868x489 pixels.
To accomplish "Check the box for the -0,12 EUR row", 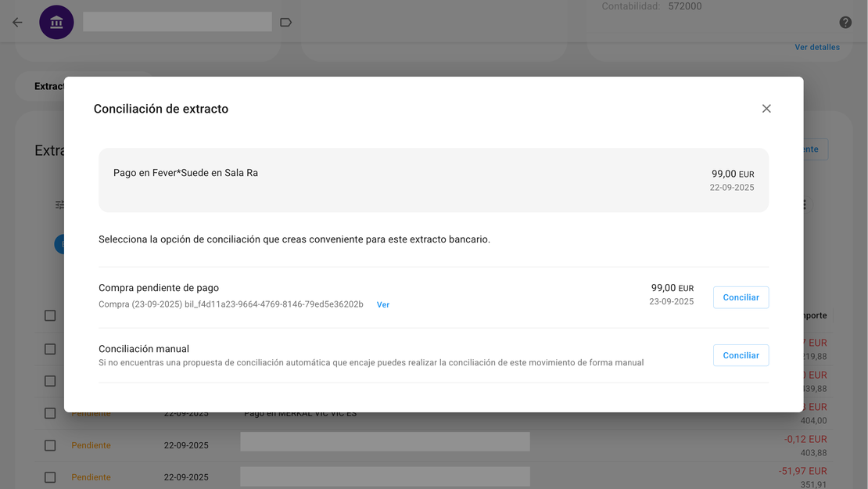I will pos(50,445).
